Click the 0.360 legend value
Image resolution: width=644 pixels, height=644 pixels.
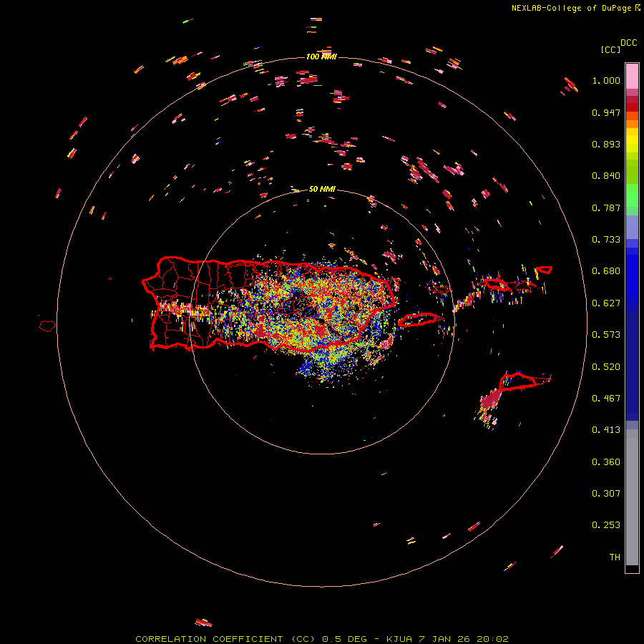tap(606, 462)
